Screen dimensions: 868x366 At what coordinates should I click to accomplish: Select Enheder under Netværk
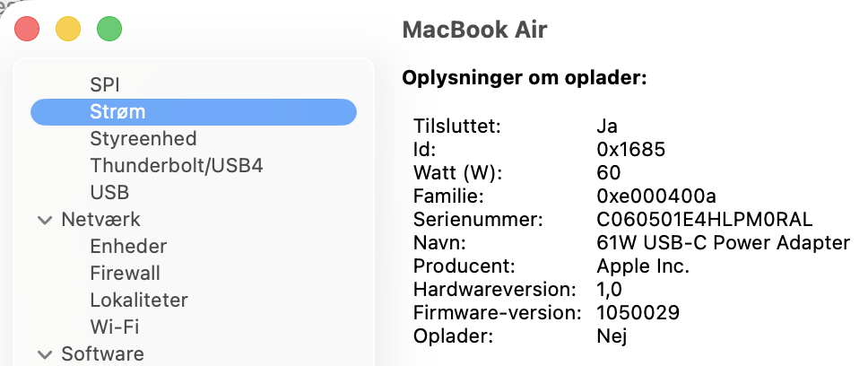[128, 246]
